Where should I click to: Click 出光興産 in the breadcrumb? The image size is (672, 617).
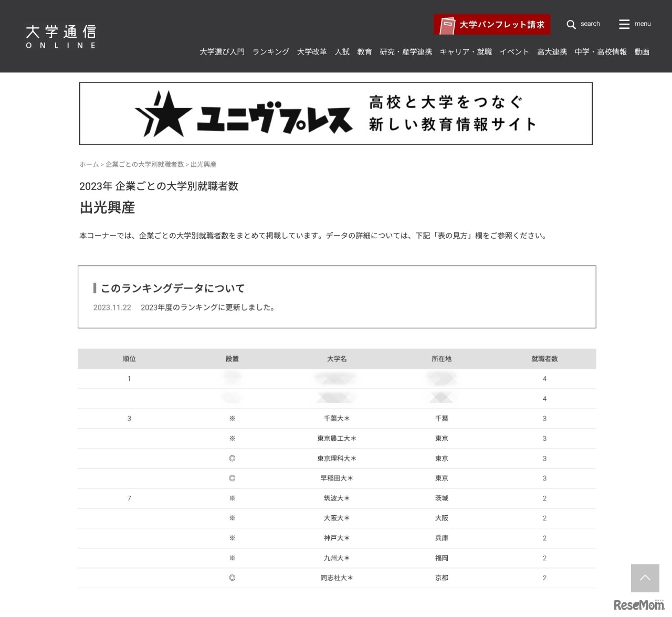[204, 164]
